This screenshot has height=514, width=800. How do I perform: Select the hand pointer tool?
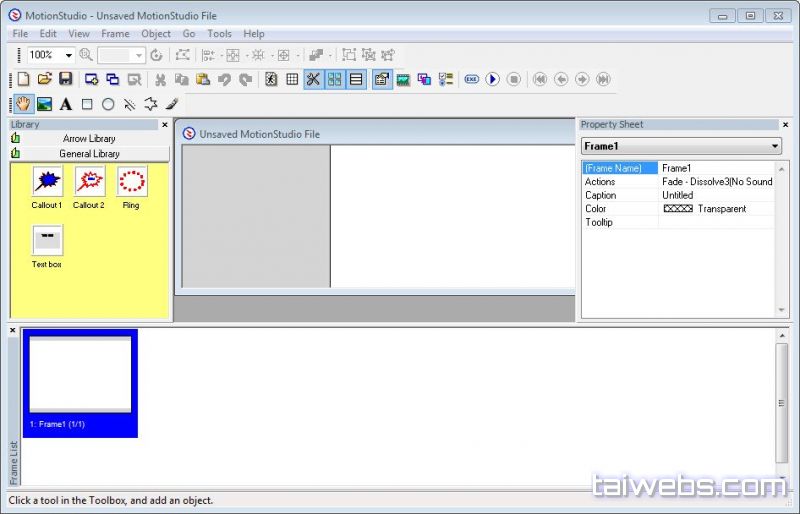(x=23, y=104)
